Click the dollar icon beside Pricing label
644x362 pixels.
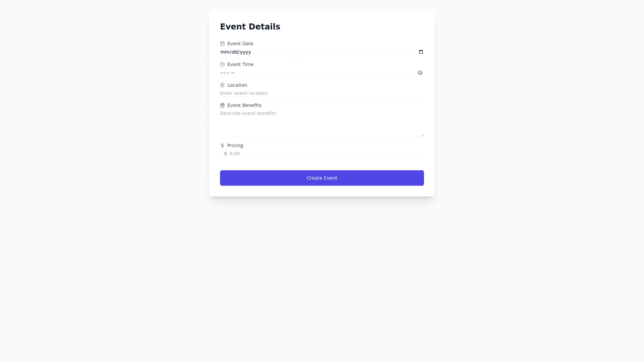[222, 145]
